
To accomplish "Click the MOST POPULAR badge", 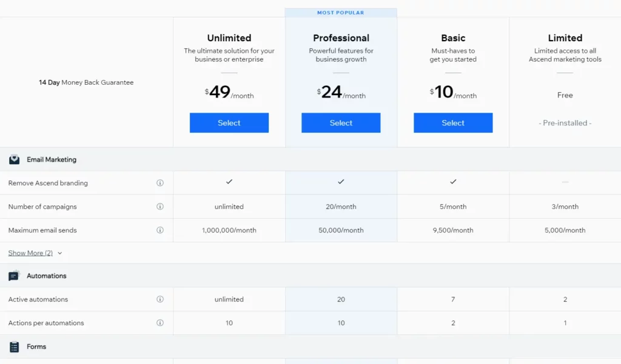I will coord(341,13).
